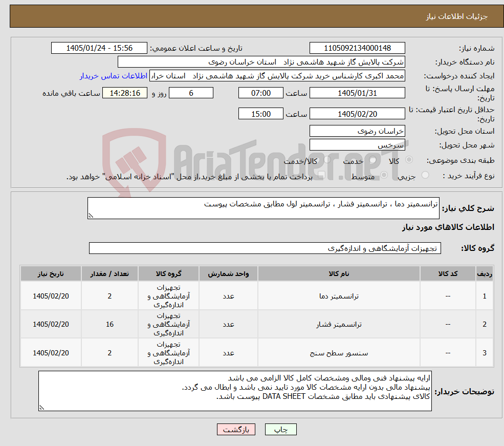Viewport: 504px width, 446px height.
Task: Click quantity 2 in سنسور سطح سنج row
Action: [109, 353]
